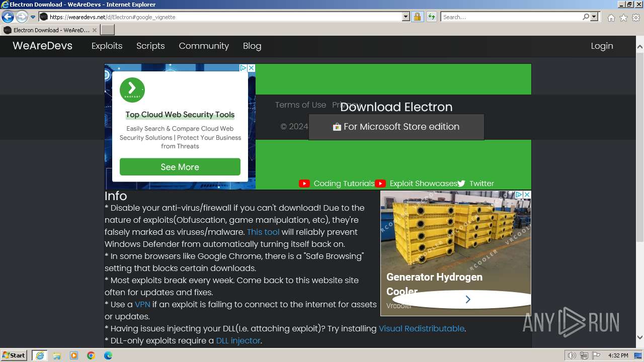
Task: Click YouTube icon beside Exploit Showcases
Action: point(380,184)
